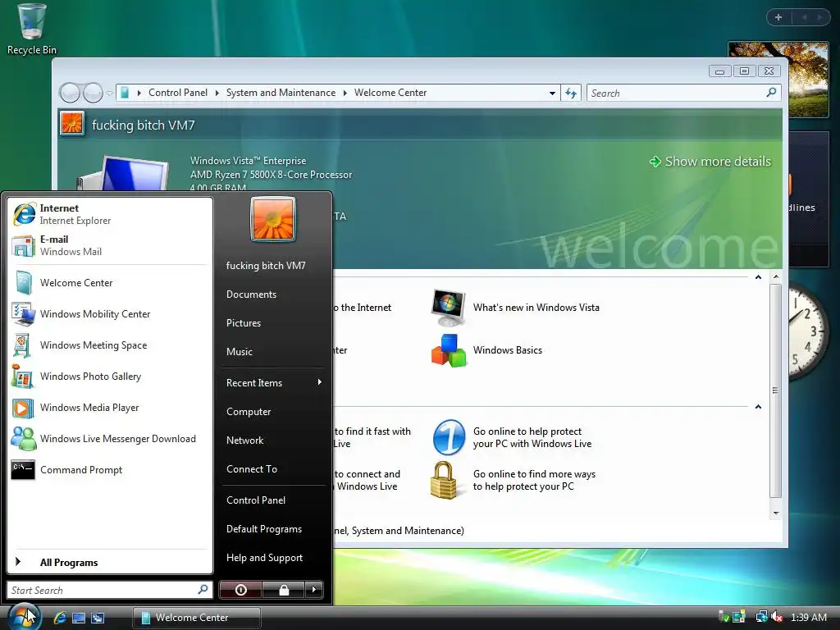Image resolution: width=840 pixels, height=630 pixels.
Task: Open Network from Start menu
Action: click(x=274, y=440)
